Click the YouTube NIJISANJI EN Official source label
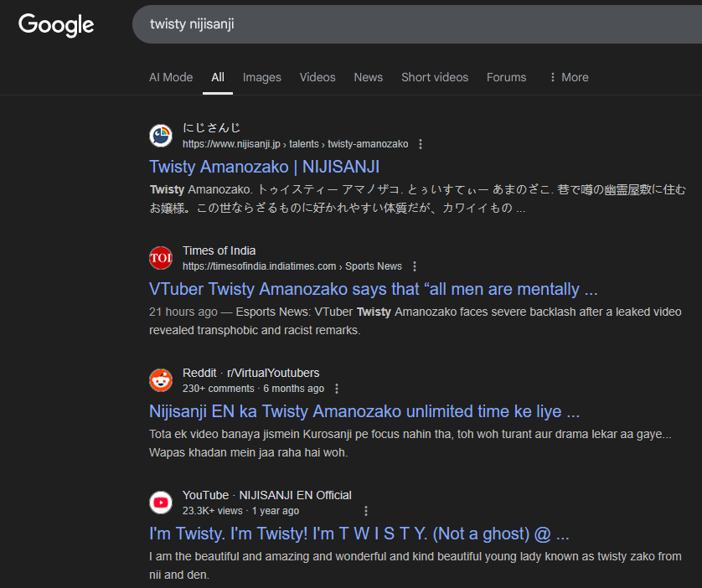The image size is (702, 588). pyautogui.click(x=267, y=495)
